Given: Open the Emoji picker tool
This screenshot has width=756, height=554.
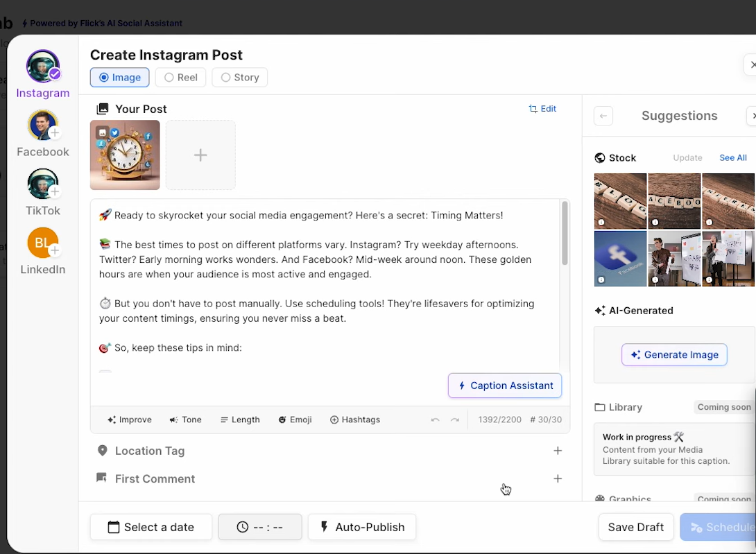Looking at the screenshot, I should pos(295,420).
